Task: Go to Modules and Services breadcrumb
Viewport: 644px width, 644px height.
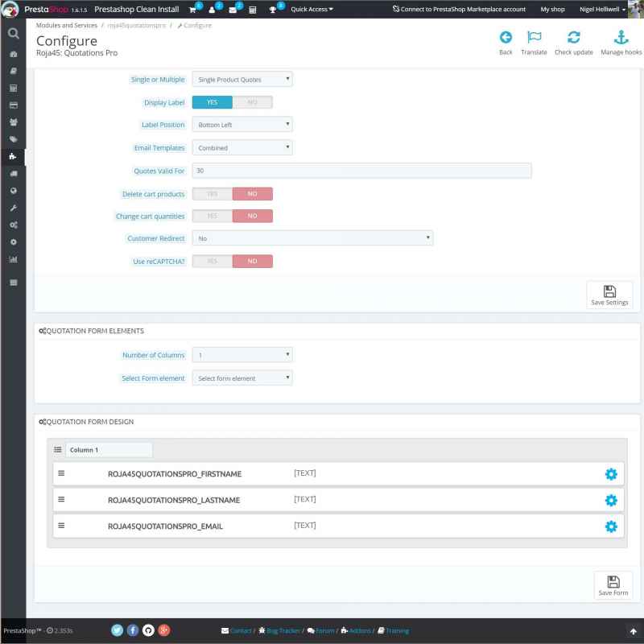Action: [x=67, y=26]
